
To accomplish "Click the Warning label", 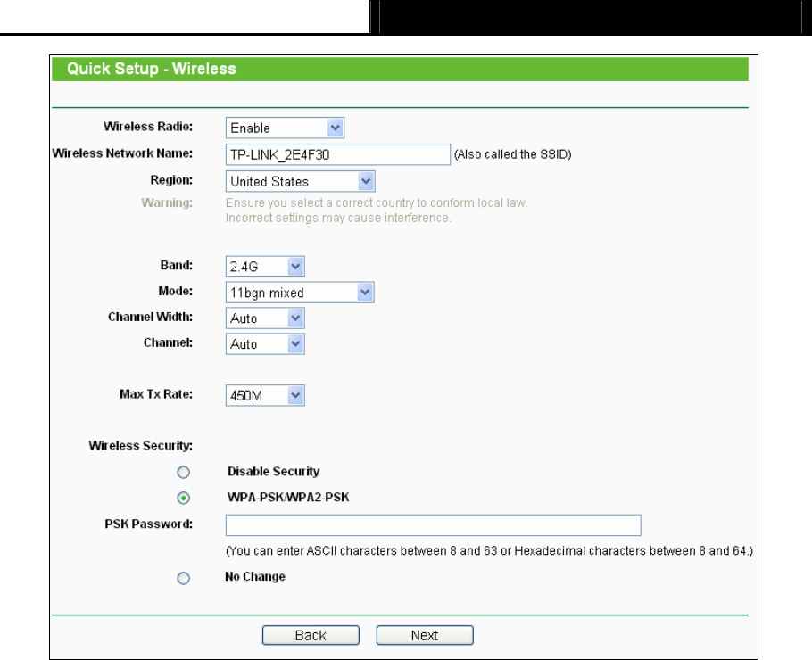I will (167, 202).
